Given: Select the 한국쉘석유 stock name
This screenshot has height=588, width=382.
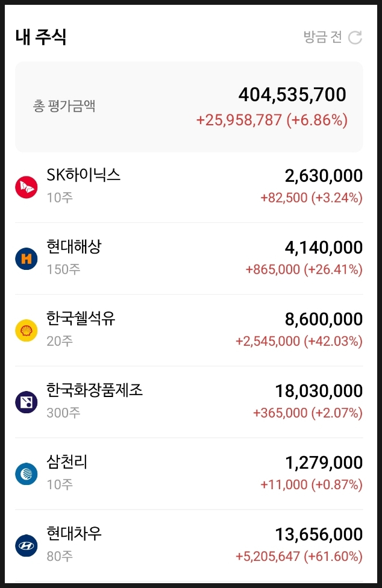Looking at the screenshot, I should pyautogui.click(x=81, y=318).
